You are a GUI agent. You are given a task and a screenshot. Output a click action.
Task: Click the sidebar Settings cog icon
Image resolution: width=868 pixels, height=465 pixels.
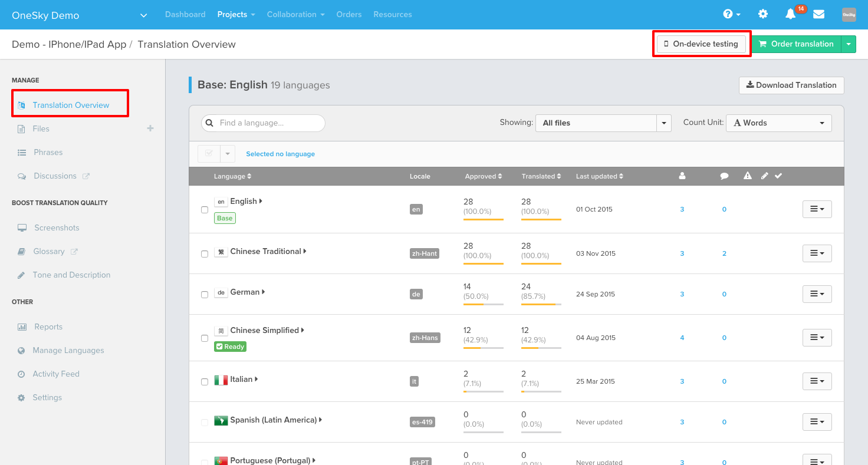click(x=21, y=397)
